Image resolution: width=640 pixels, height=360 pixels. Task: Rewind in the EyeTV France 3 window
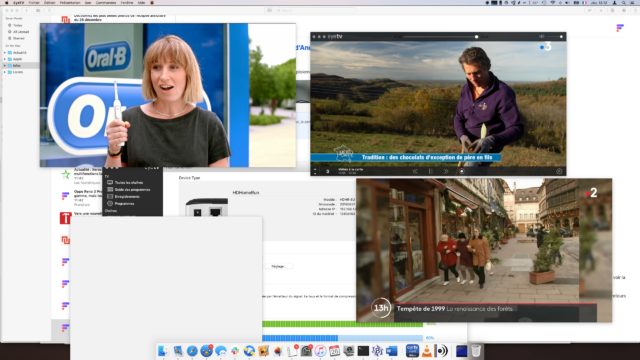point(415,171)
